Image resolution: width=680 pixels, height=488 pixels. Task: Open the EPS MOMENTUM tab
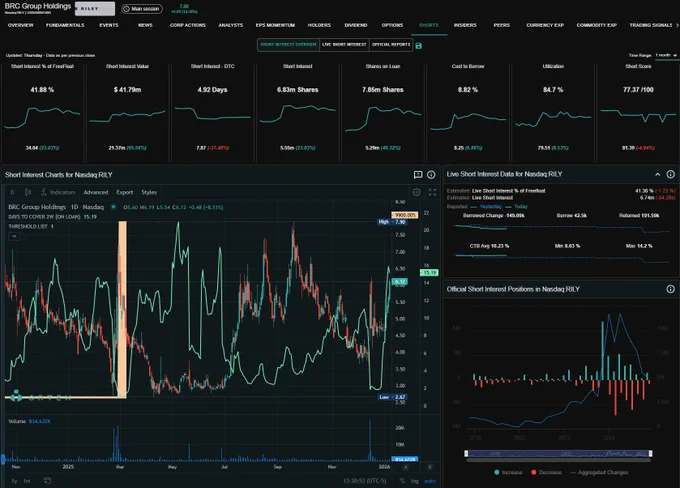point(275,25)
